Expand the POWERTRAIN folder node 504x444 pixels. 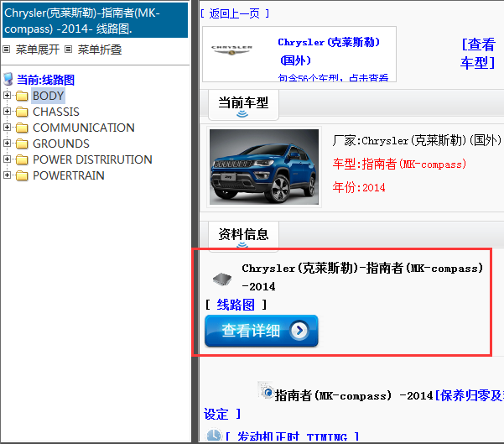tap(7, 175)
